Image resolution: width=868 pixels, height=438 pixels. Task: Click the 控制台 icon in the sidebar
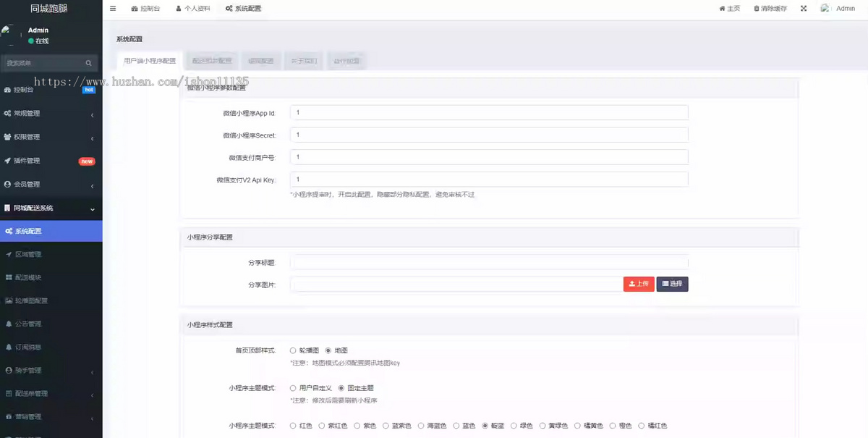pyautogui.click(x=7, y=90)
